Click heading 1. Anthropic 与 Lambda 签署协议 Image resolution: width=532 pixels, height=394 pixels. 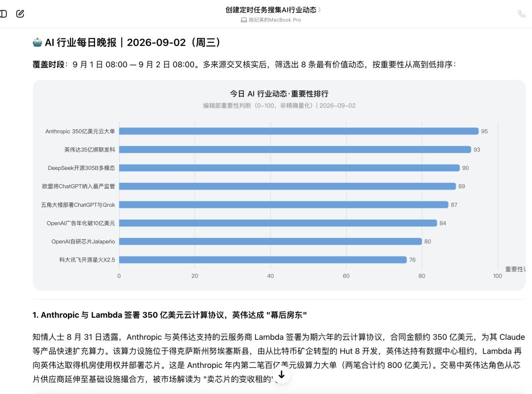pos(169,315)
